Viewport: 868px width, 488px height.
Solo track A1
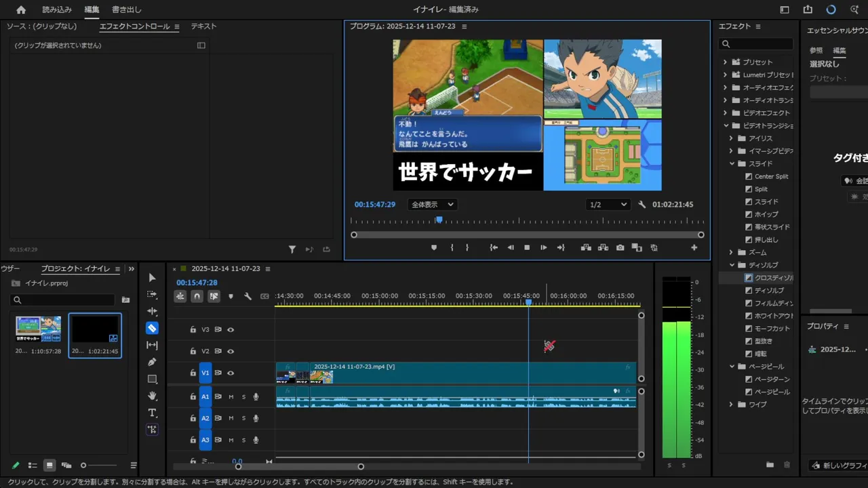pyautogui.click(x=243, y=397)
